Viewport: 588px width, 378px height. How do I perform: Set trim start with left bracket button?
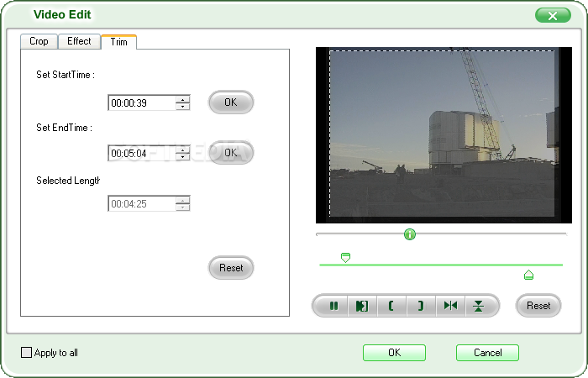tap(391, 306)
